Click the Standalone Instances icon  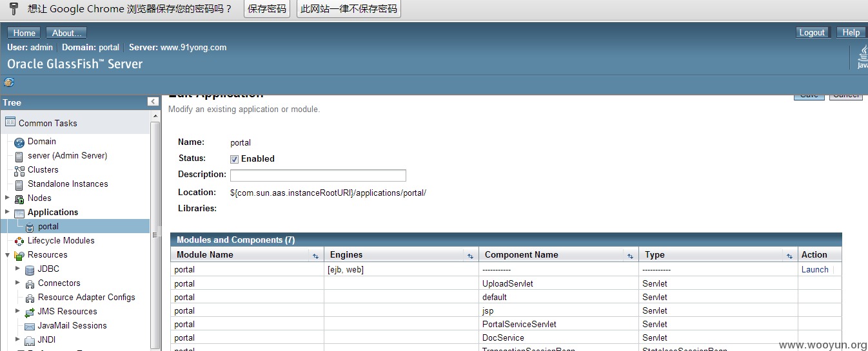(x=19, y=185)
